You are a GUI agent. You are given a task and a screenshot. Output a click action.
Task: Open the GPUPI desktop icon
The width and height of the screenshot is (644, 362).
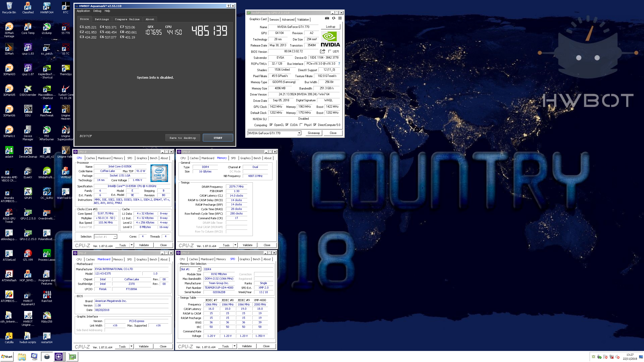(28, 193)
